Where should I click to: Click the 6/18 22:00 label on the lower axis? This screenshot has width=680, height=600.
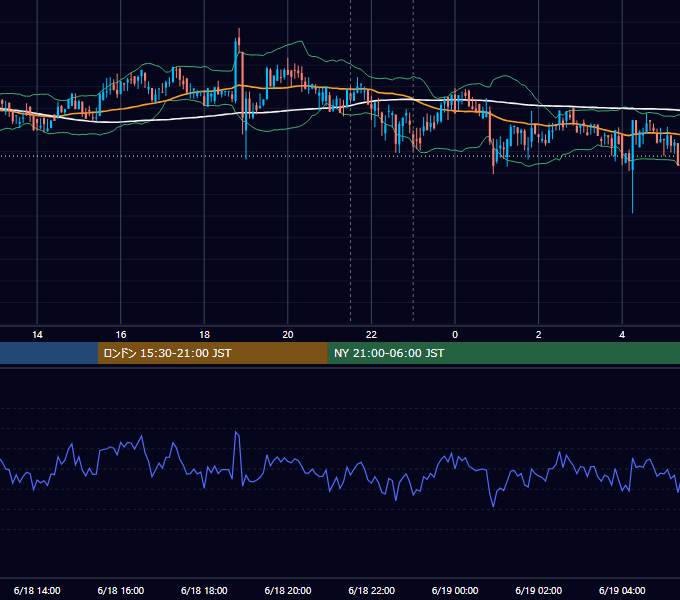[x=371, y=590]
